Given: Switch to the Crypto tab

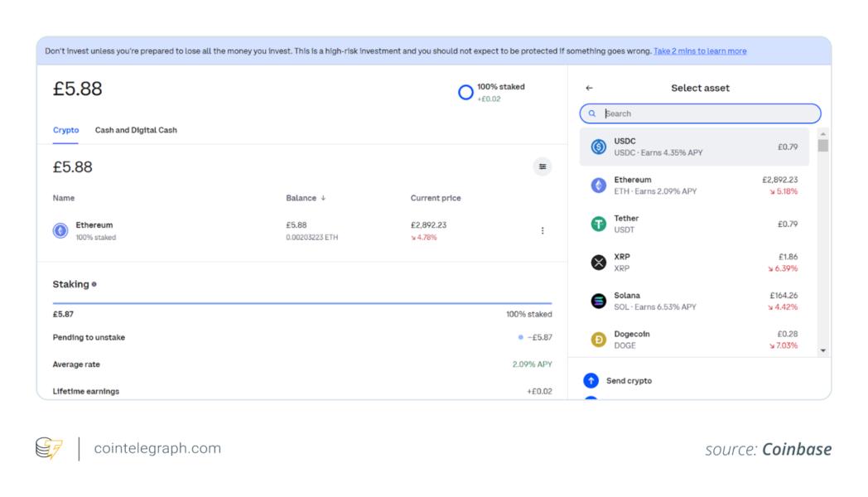Looking at the screenshot, I should [66, 130].
